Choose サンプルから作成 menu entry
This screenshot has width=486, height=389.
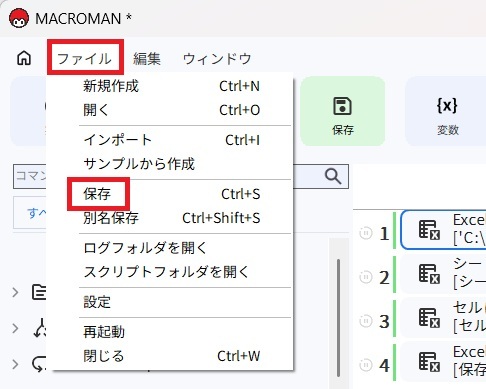point(170,164)
